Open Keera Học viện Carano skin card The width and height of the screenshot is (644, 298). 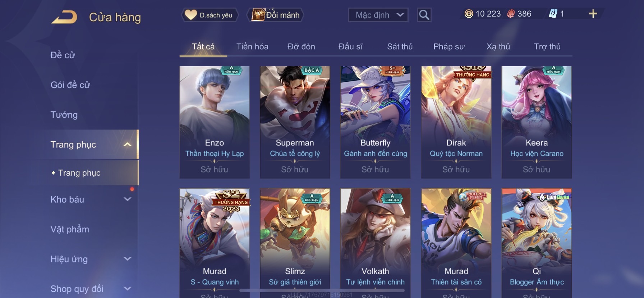[537, 122]
